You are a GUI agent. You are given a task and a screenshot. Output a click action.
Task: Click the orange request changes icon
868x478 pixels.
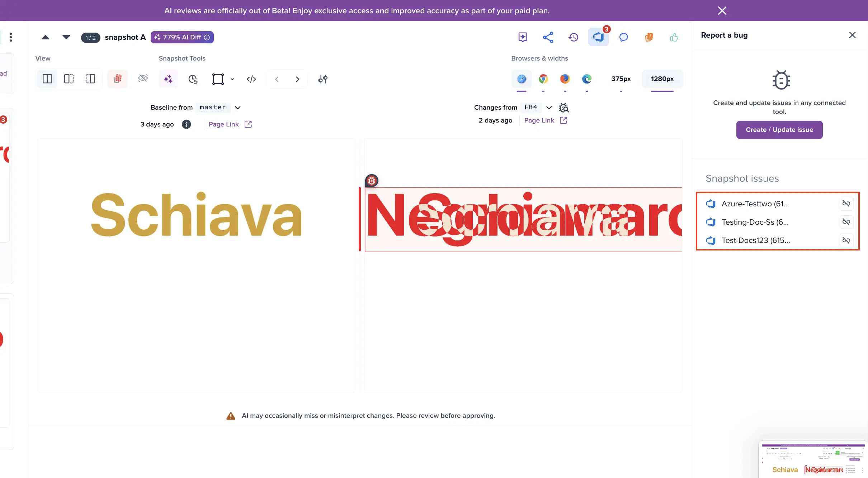(x=649, y=37)
